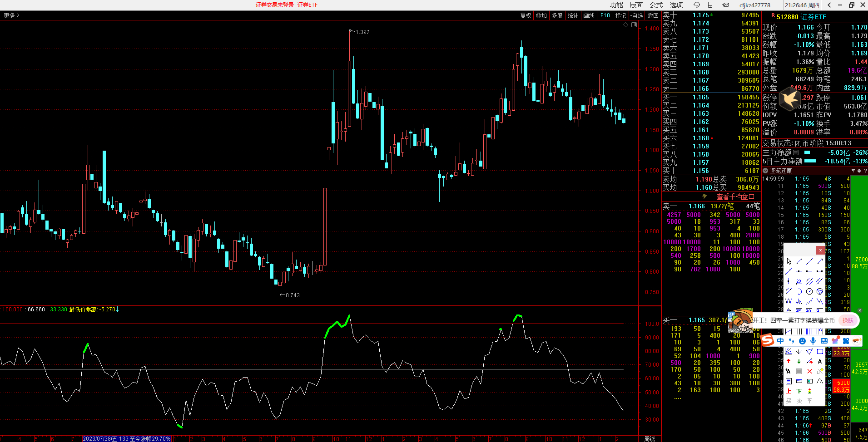
Task: Click the up-down sort arrows in tick panel
Action: coord(859,171)
